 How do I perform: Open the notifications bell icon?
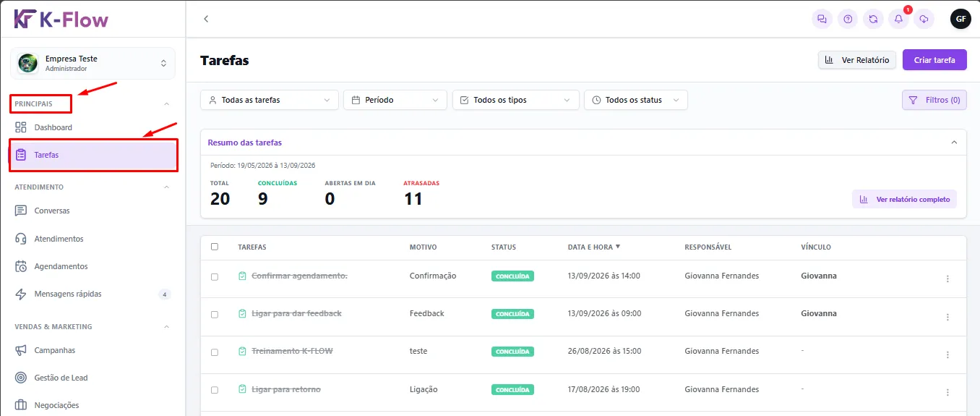(898, 20)
